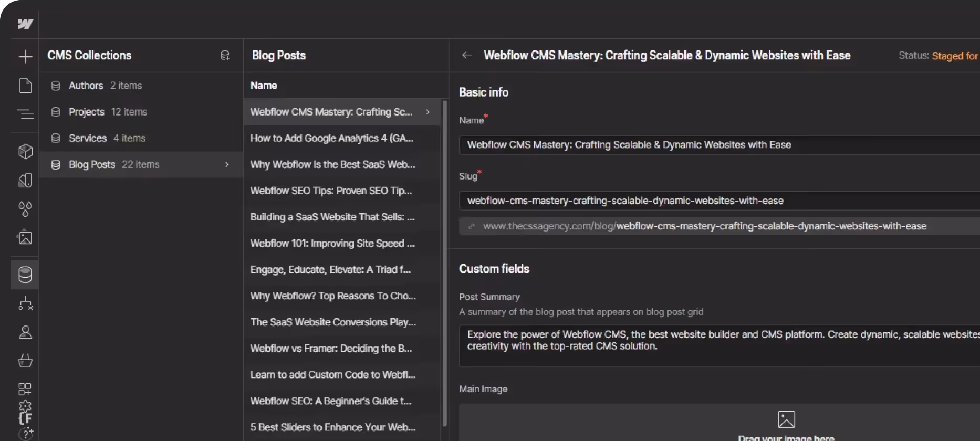Expand chevron on Webflow CMS Mastery row
The width and height of the screenshot is (980, 441).
[x=428, y=112]
